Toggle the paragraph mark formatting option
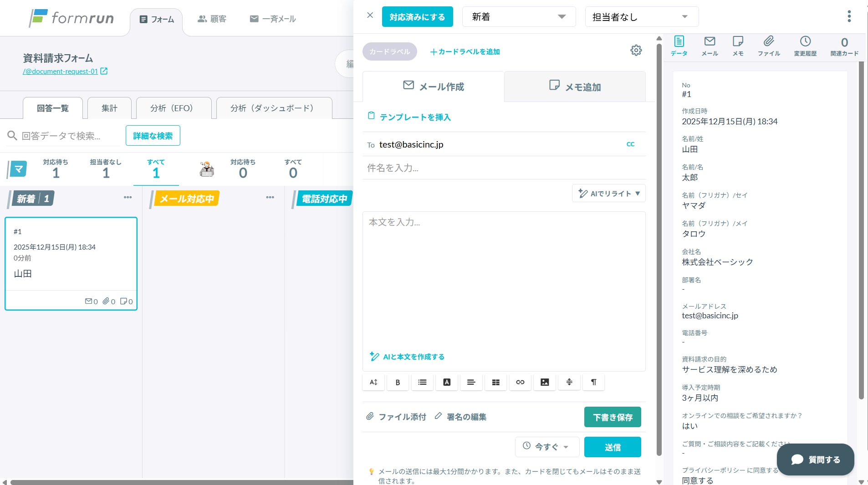This screenshot has height=485, width=868. (x=593, y=382)
